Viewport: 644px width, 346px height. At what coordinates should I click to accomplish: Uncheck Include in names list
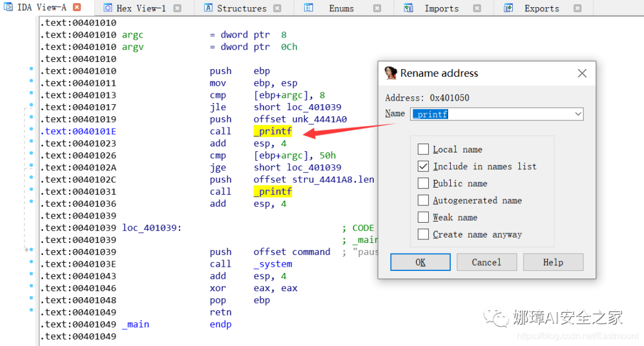pyautogui.click(x=423, y=166)
